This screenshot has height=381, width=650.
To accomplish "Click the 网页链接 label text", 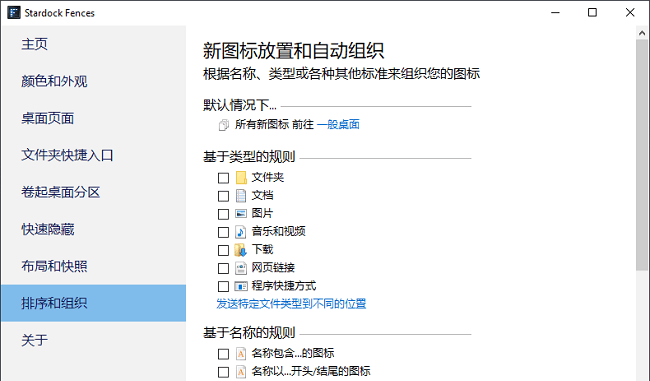I will coord(273,268).
